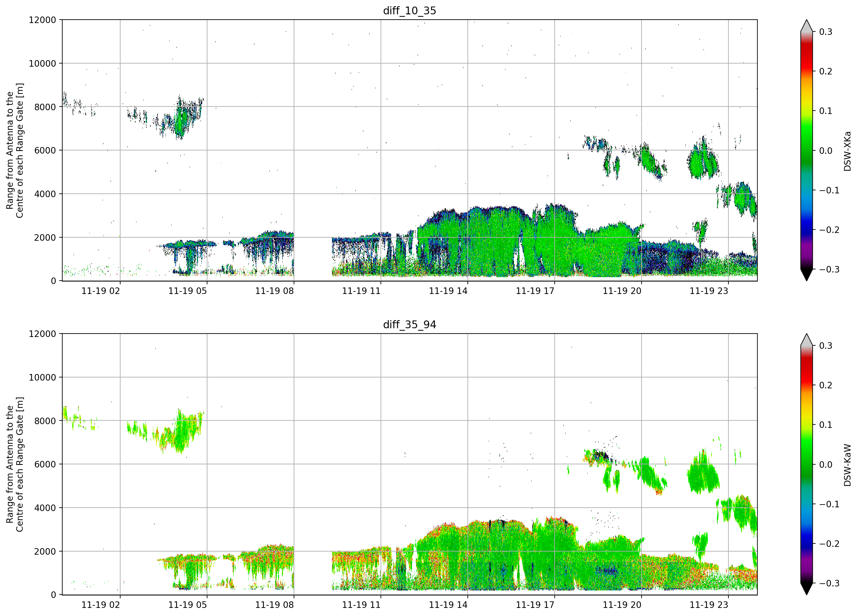
Task: Click the 11-19 14 tick label in top plot
Action: [x=448, y=291]
